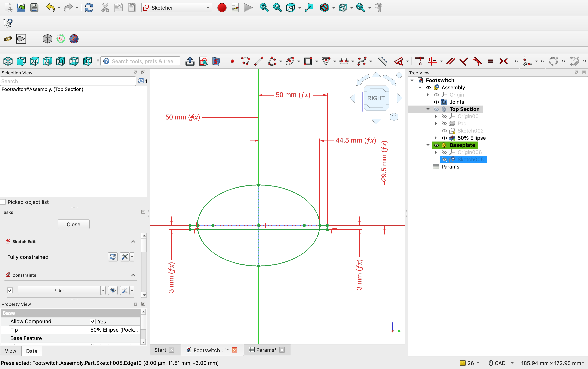
Task: Toggle visibility of Top Section
Action: tap(436, 109)
